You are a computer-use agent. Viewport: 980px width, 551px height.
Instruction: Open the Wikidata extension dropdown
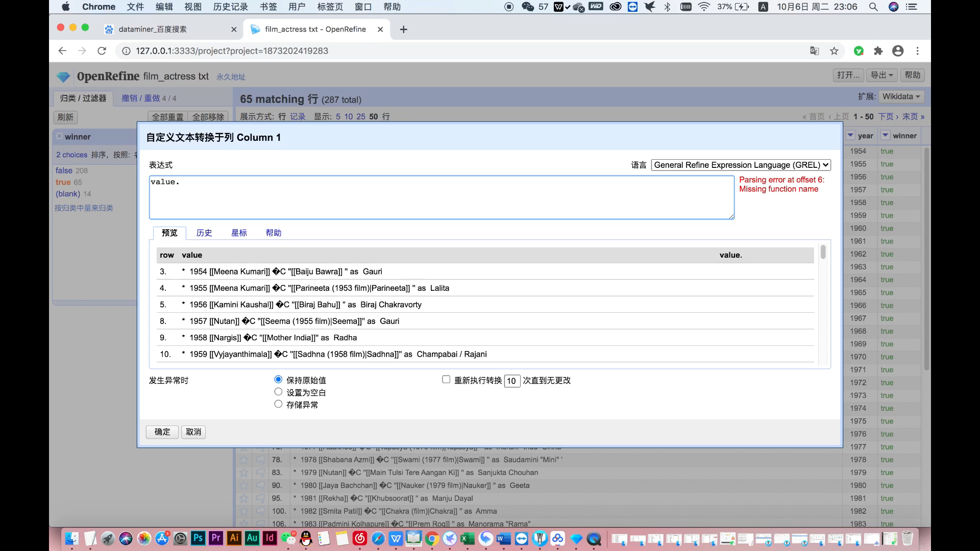[x=901, y=96]
